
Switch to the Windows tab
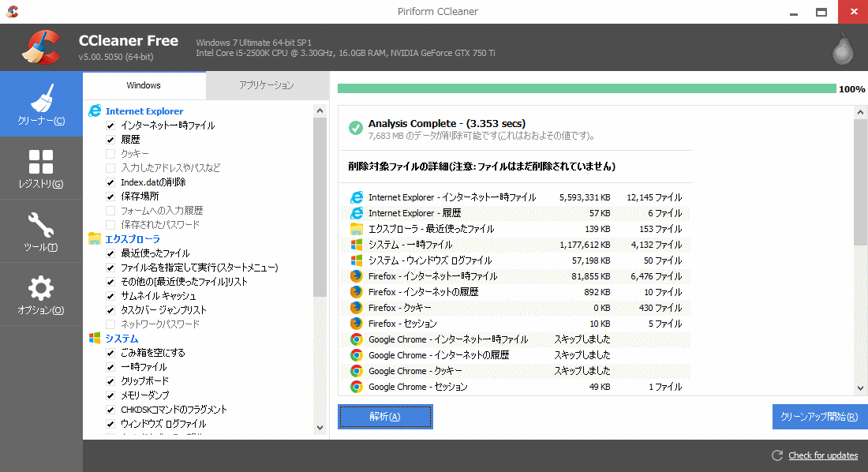tap(144, 85)
